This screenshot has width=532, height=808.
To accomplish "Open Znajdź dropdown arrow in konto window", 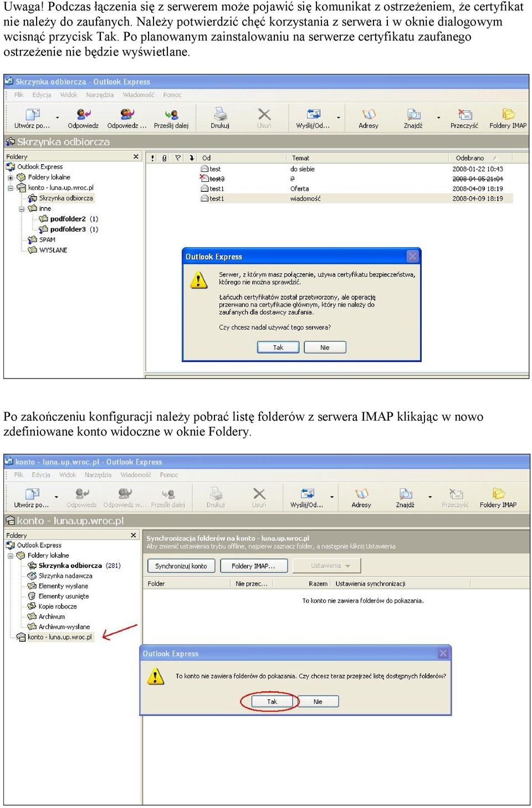I will [430, 497].
